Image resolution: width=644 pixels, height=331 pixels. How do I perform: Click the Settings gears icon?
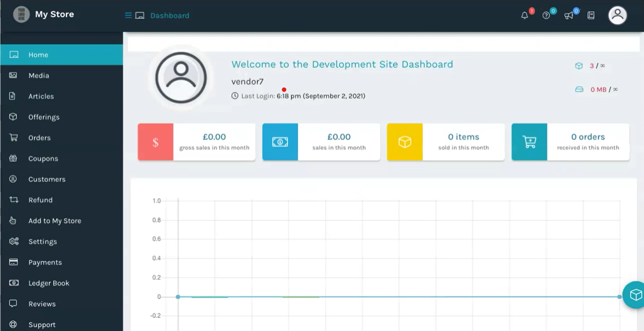coord(14,241)
